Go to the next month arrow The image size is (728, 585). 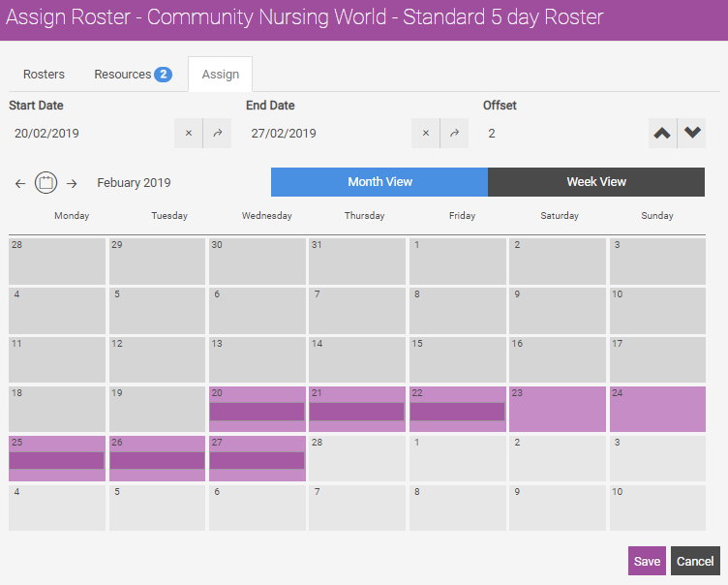pyautogui.click(x=72, y=183)
